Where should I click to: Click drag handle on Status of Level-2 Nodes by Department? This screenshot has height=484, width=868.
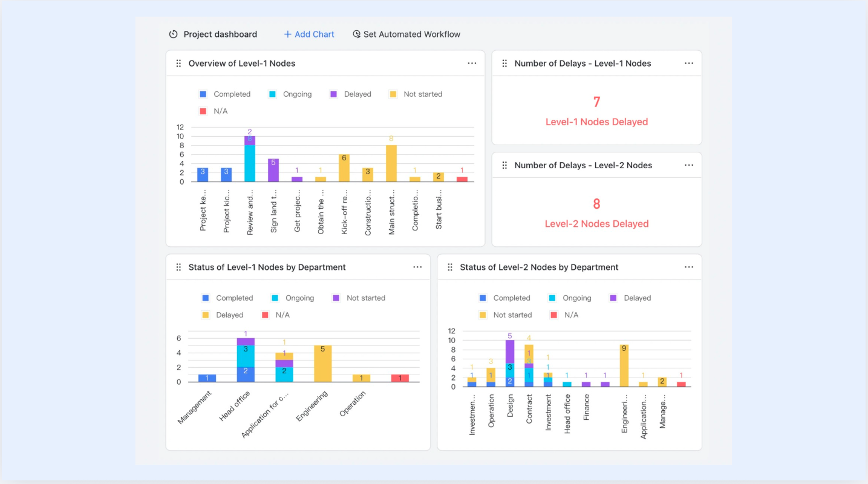(x=450, y=267)
